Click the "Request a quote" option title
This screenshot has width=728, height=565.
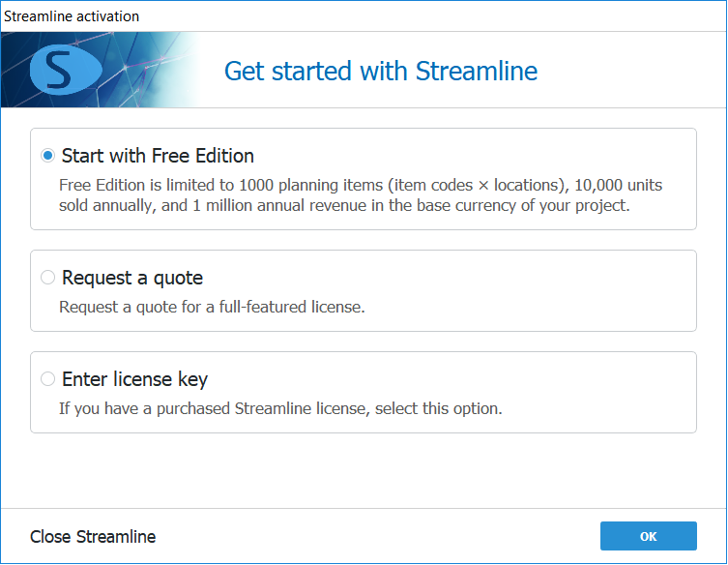[x=132, y=278]
